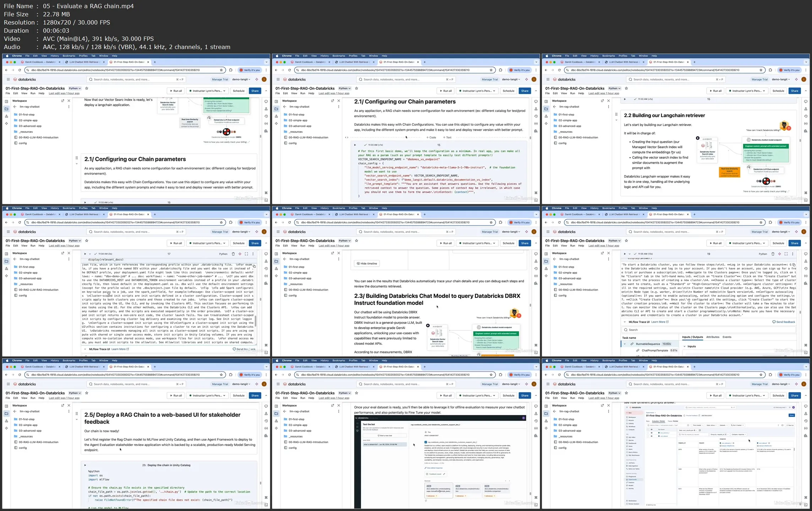Image resolution: width=812 pixels, height=511 pixels.
Task: Click Workspace sort icon in the 2.3 Chat Model frame
Action: tap(332, 253)
